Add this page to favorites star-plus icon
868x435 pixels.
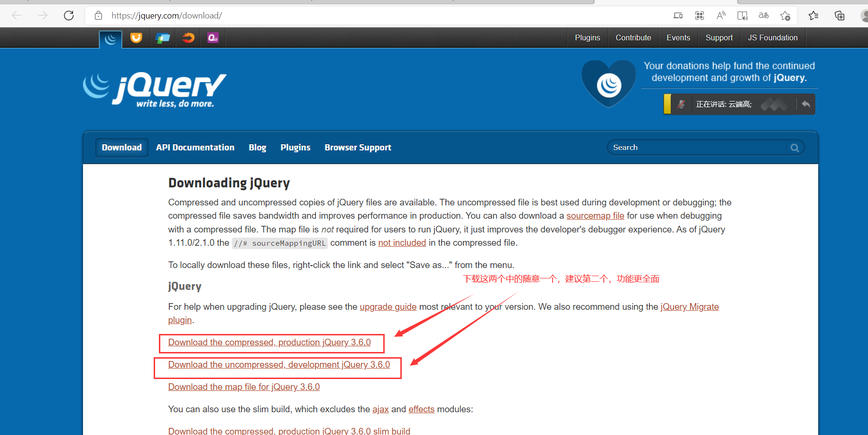tap(785, 16)
